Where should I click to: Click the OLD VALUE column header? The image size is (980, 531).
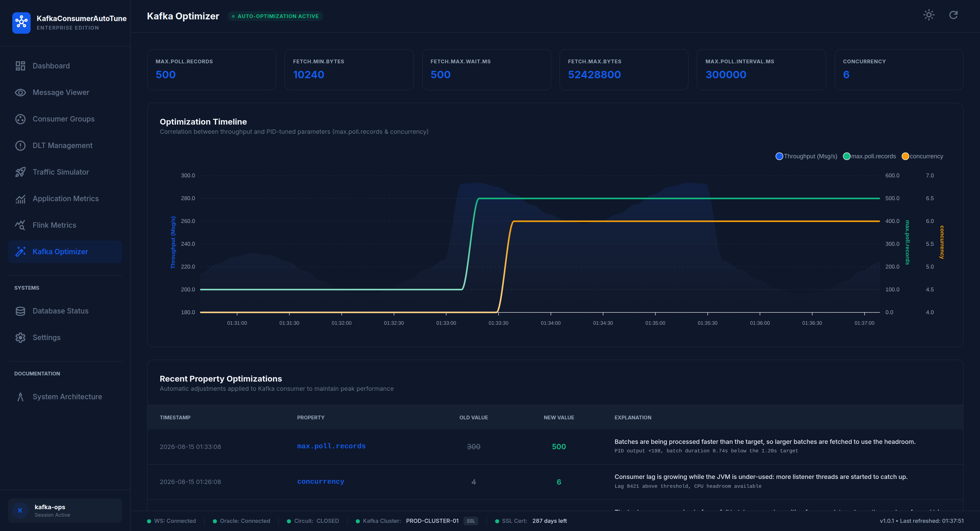tap(473, 418)
